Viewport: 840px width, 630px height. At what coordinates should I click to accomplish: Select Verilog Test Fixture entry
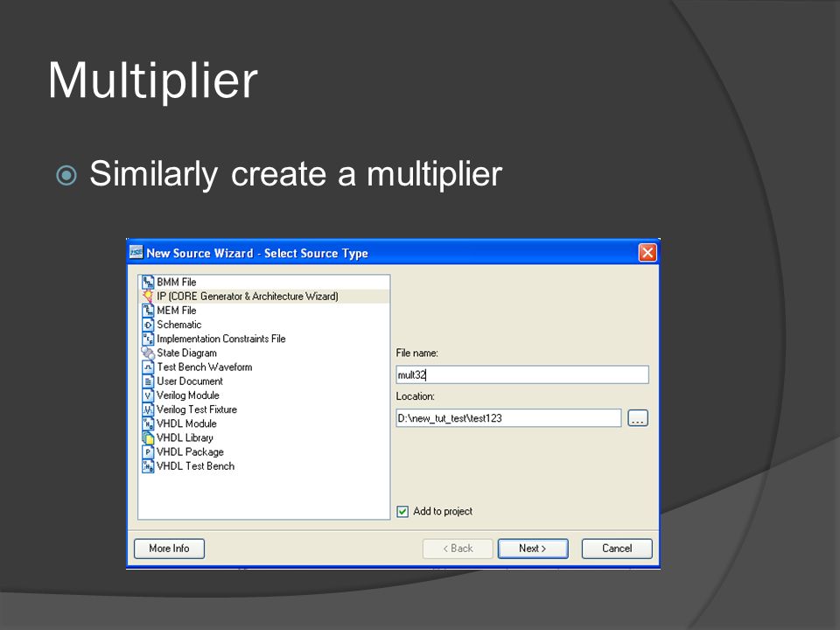(x=197, y=409)
